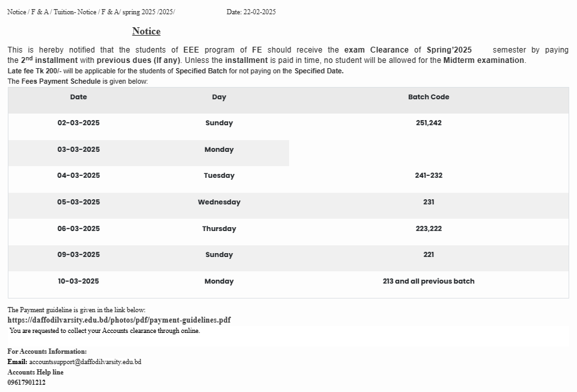
Task: Click the Date: 22-02-2025 text at top
Action: click(x=251, y=12)
